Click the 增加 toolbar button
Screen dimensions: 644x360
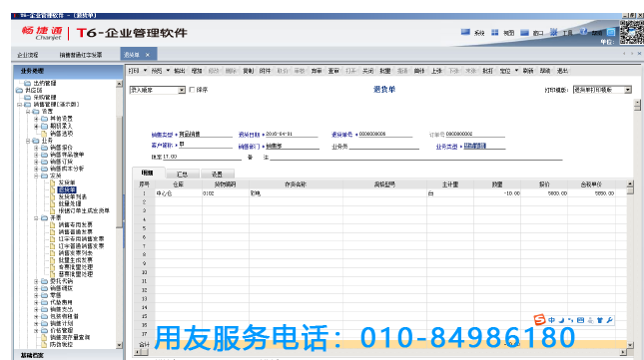coord(197,71)
